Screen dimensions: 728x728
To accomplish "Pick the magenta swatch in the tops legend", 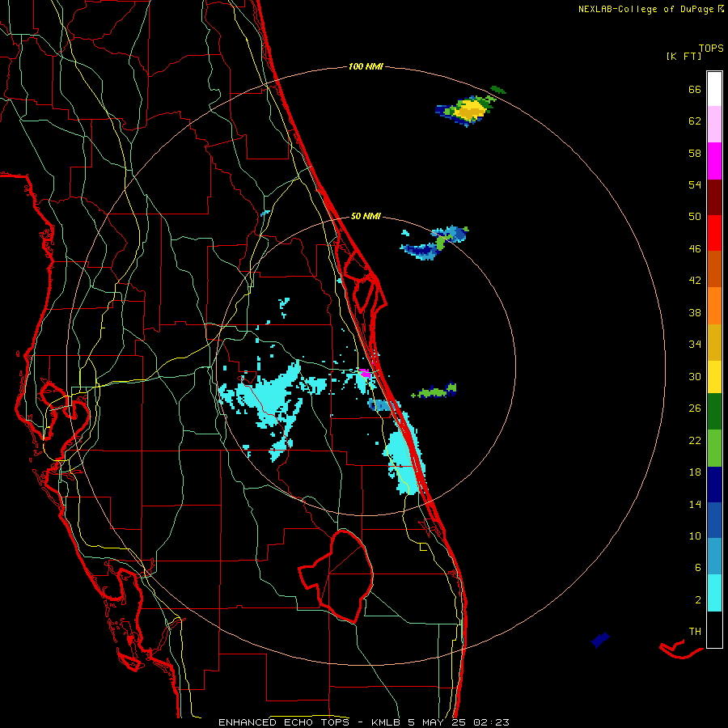I will pyautogui.click(x=714, y=161).
